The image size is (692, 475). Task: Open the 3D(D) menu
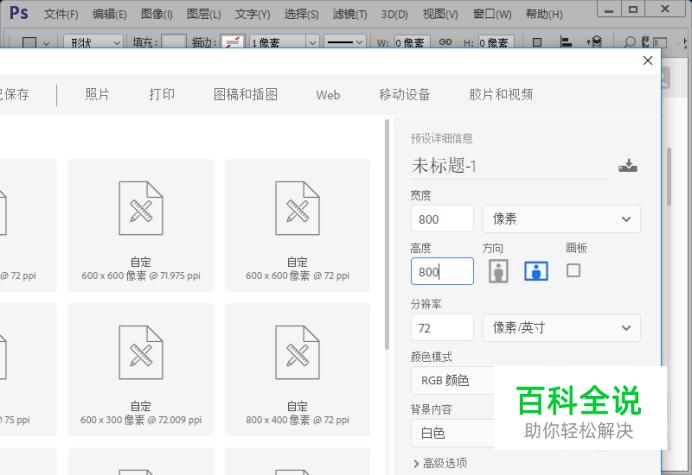pos(395,14)
